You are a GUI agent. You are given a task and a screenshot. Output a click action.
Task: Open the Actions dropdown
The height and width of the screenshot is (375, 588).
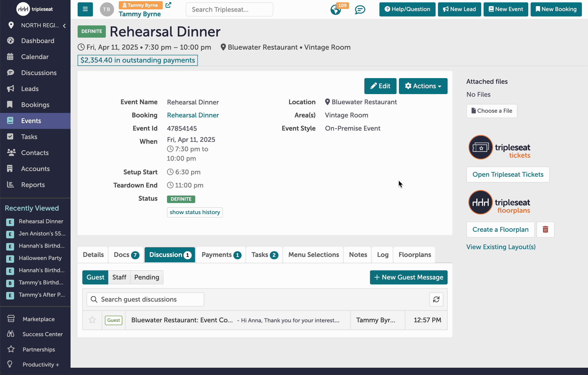(423, 86)
